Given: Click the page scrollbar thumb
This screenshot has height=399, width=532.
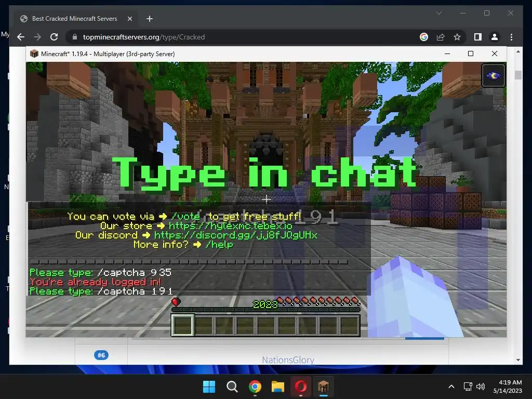Looking at the screenshot, I should pos(518,75).
